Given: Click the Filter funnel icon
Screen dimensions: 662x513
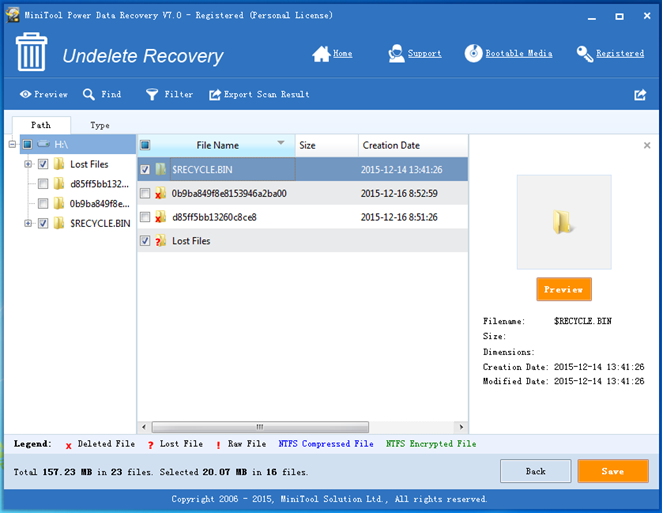Looking at the screenshot, I should coord(152,95).
